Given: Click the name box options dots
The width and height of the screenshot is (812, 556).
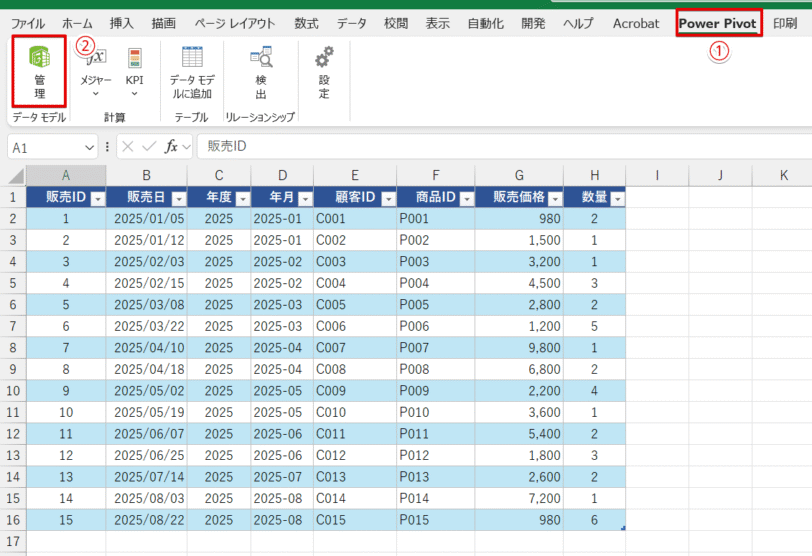Looking at the screenshot, I should click(107, 147).
